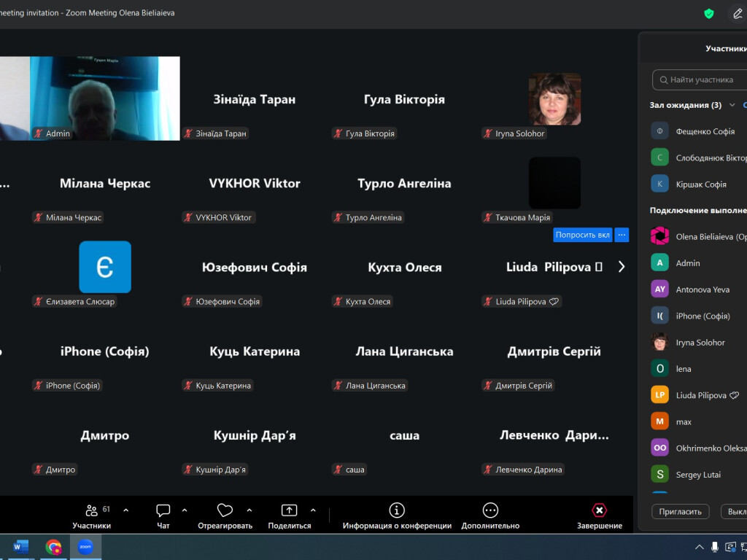Expand the Chat options caret
The height and width of the screenshot is (560, 747).
[x=185, y=510]
